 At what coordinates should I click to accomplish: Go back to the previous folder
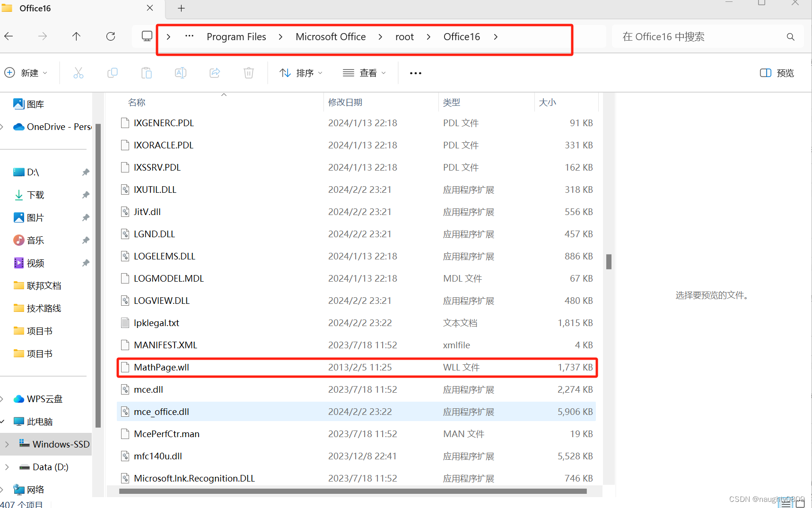click(x=9, y=36)
